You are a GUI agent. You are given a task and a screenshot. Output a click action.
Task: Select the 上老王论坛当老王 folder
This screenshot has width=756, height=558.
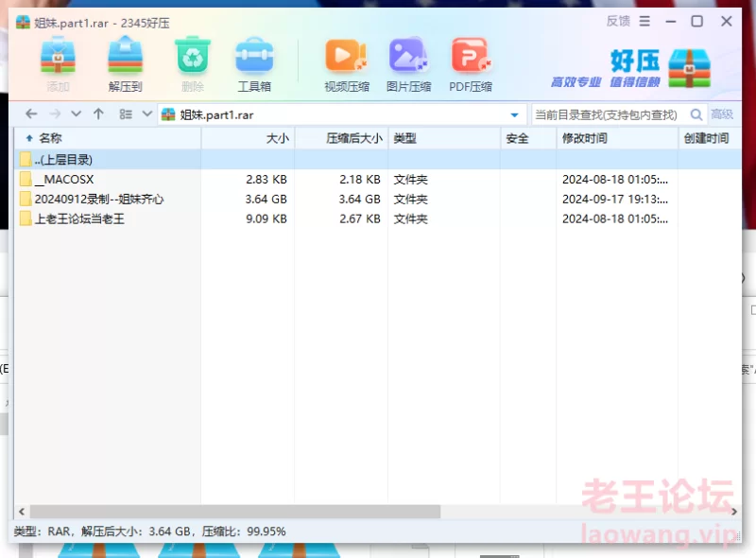(378, 218)
